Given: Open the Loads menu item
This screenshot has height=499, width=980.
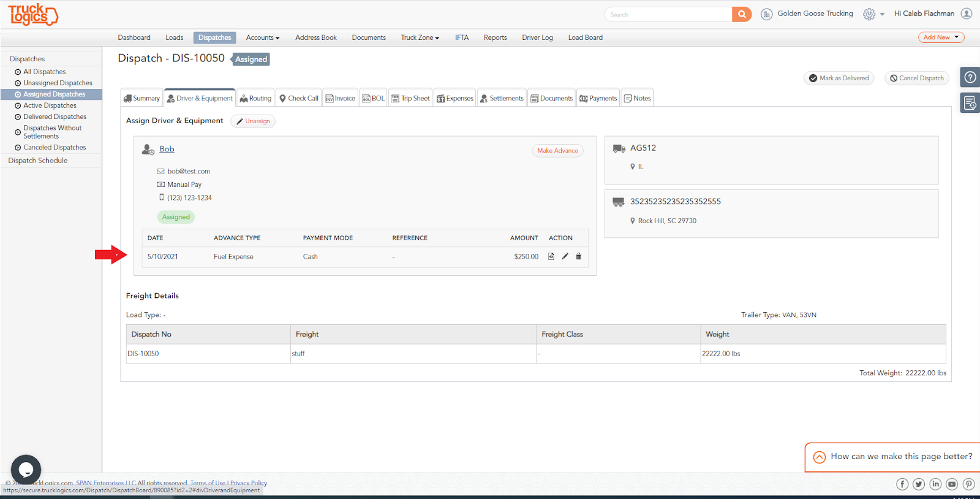Looking at the screenshot, I should pos(175,37).
